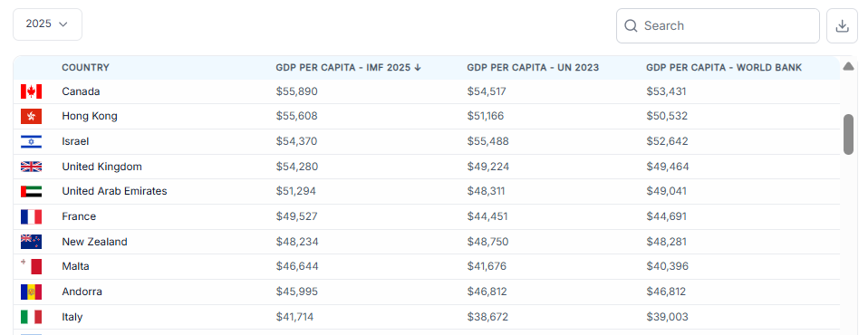The width and height of the screenshot is (868, 335).
Task: Sort by GDP per capita World Bank column
Action: click(x=724, y=67)
